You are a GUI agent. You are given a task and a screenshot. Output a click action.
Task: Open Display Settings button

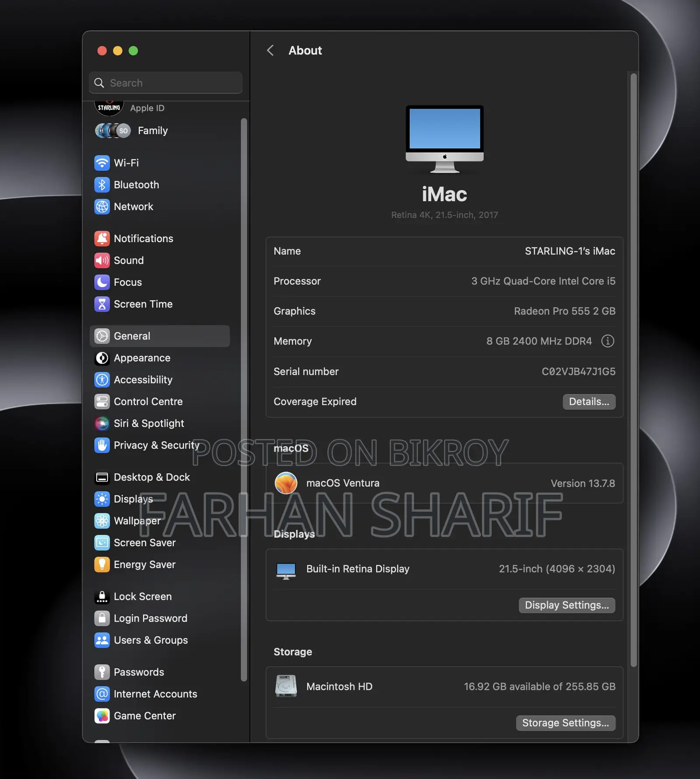point(567,605)
